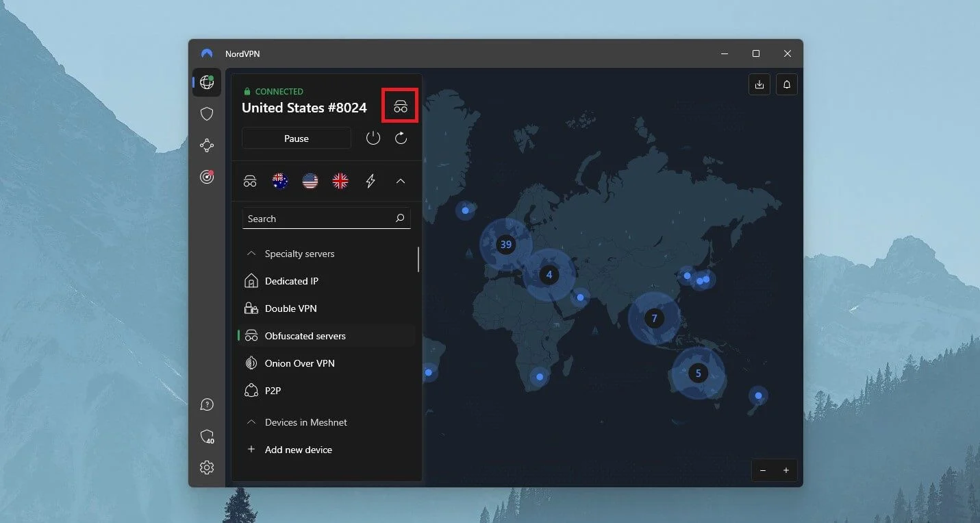Select Obfuscated servers entry

(x=327, y=336)
